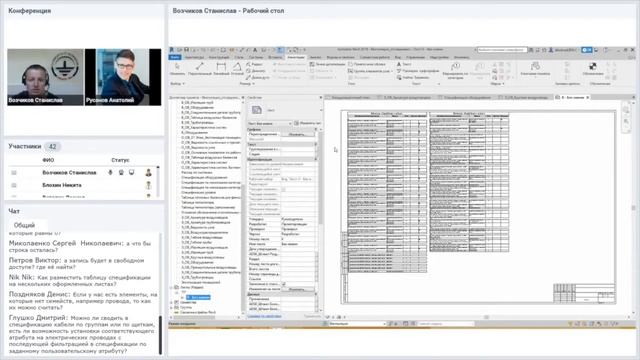
Task: Open the Общий chat tab
Action: tap(24, 225)
